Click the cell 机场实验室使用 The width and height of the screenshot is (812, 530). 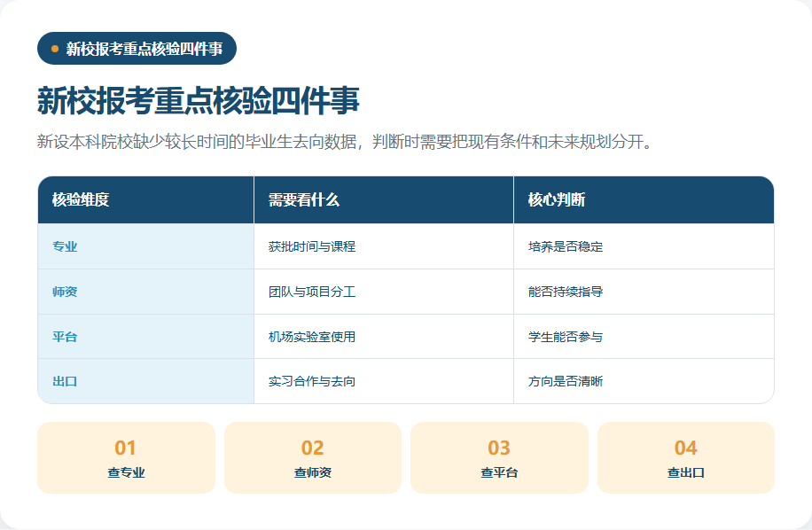(x=384, y=337)
